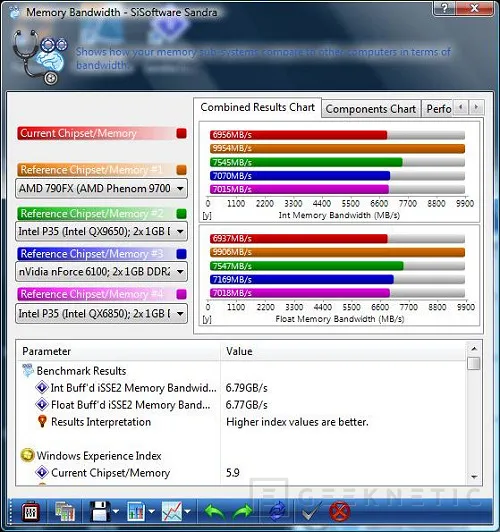Click the green back arrow
The image size is (500, 532).
point(215,511)
